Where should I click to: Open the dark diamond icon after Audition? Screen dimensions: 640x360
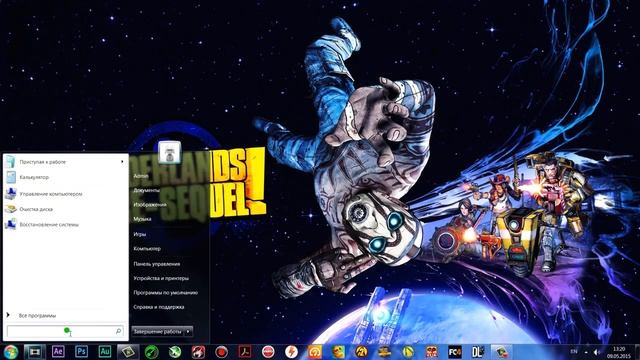(128, 351)
